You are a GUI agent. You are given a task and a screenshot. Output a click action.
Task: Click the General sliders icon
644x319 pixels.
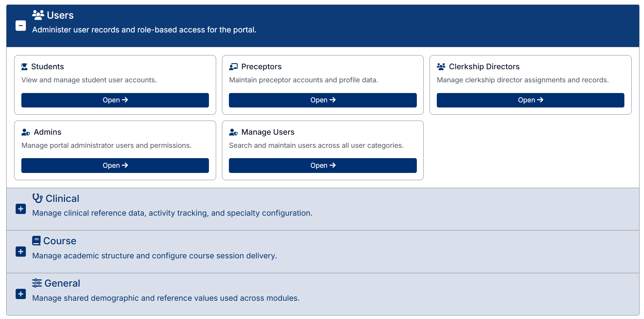click(37, 283)
